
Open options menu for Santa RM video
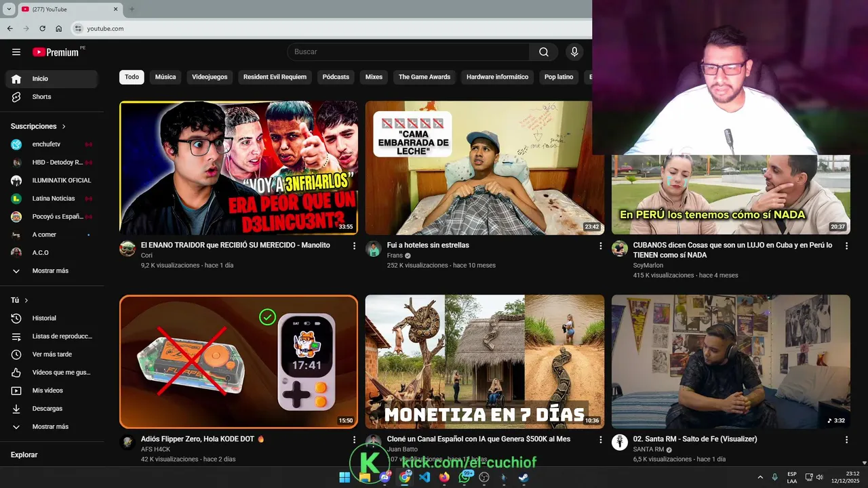(x=846, y=440)
